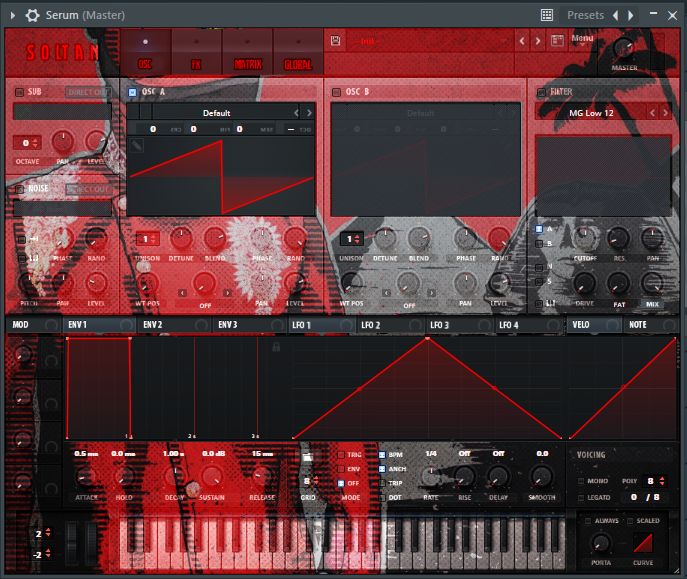The height and width of the screenshot is (579, 687).
Task: Click the save preset floppy icon
Action: 335,41
